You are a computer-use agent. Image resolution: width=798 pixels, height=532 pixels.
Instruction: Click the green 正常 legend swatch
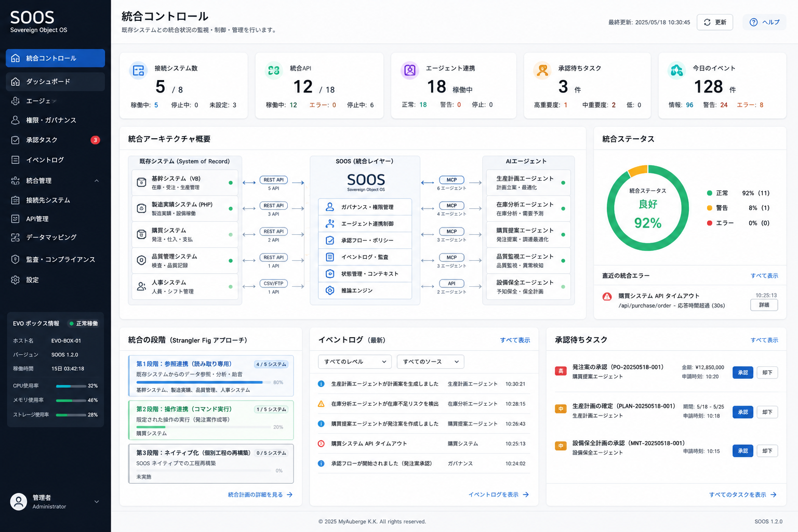[x=709, y=193]
